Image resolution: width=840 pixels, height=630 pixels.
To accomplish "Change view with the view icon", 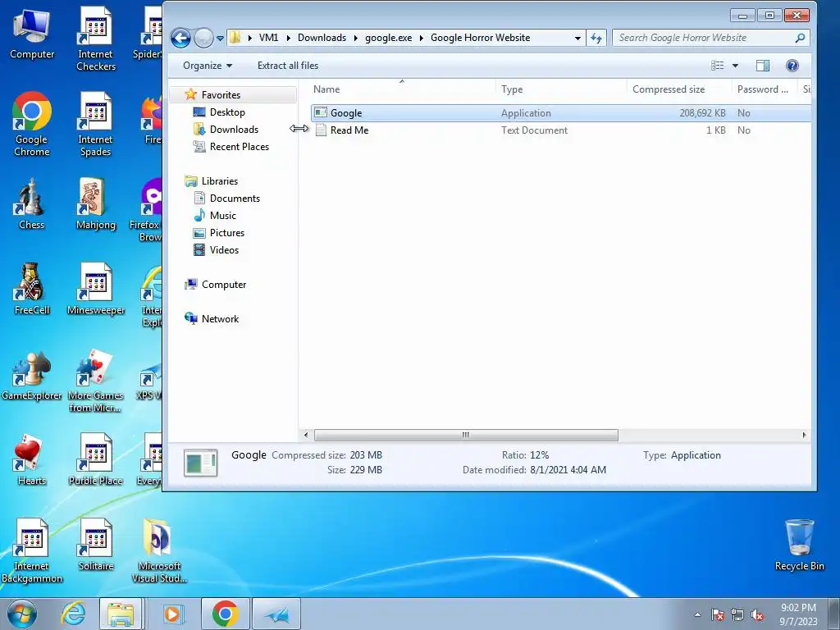I will click(x=717, y=66).
